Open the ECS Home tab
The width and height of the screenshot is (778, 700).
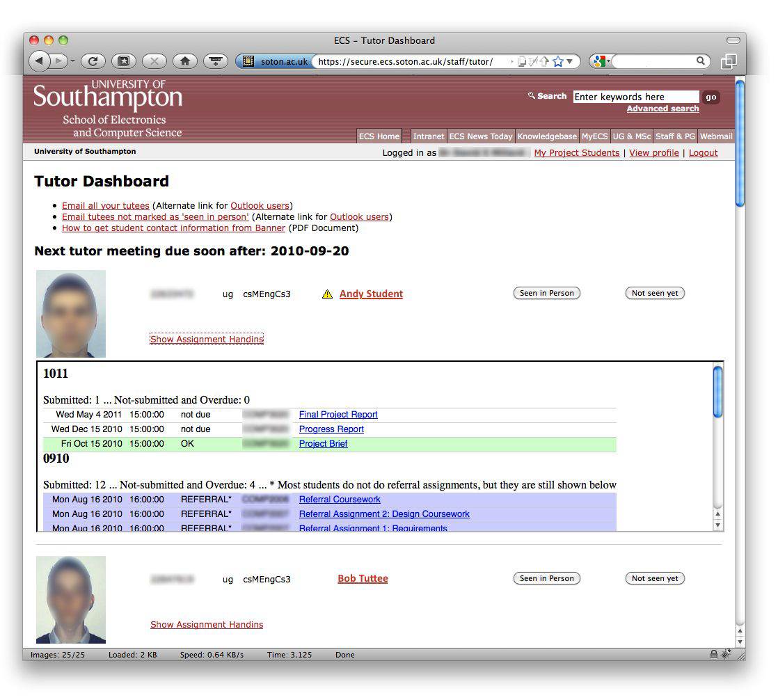tap(379, 136)
